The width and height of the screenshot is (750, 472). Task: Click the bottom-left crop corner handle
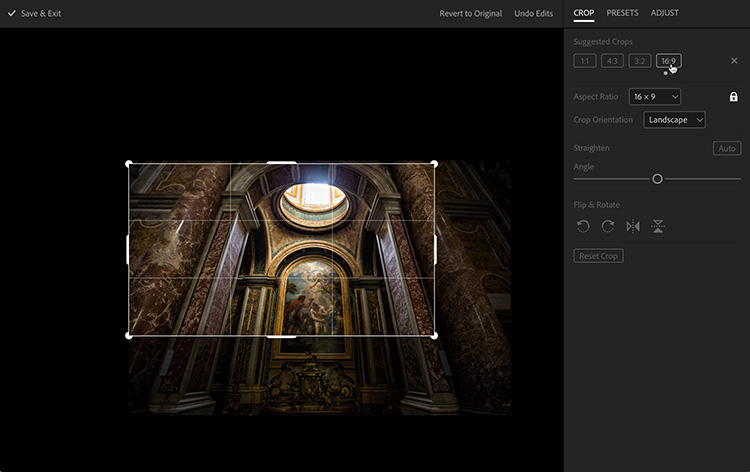pyautogui.click(x=128, y=336)
